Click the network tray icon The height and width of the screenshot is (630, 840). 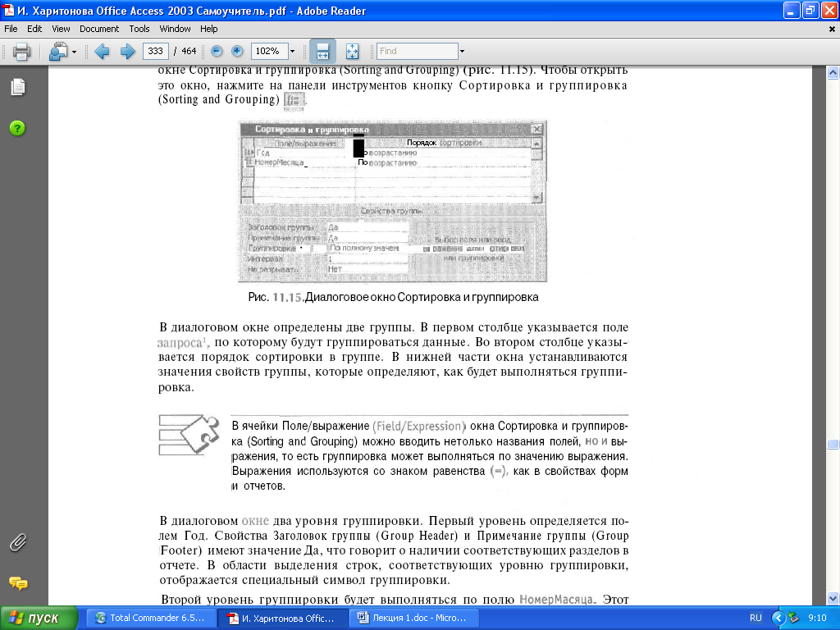point(793,619)
